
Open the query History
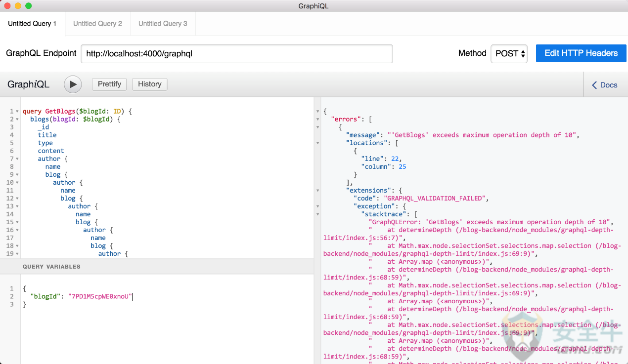tap(150, 84)
